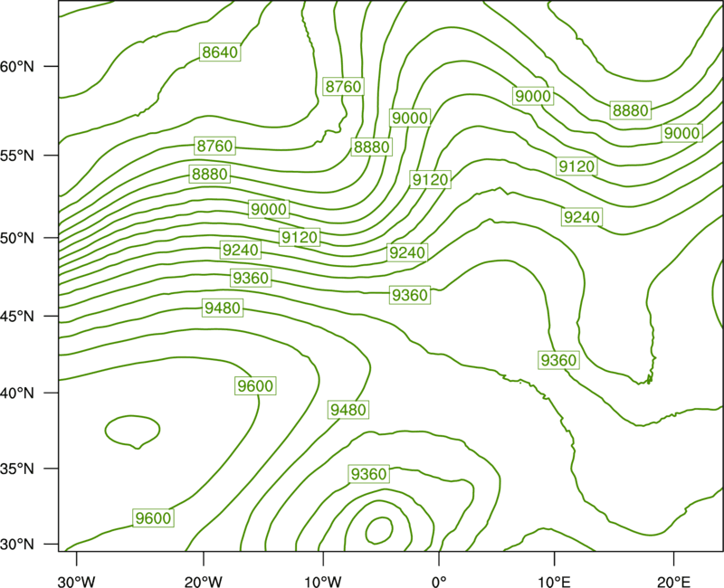Select the 30°N latitude axis label
724x588 pixels.
pyautogui.click(x=17, y=545)
